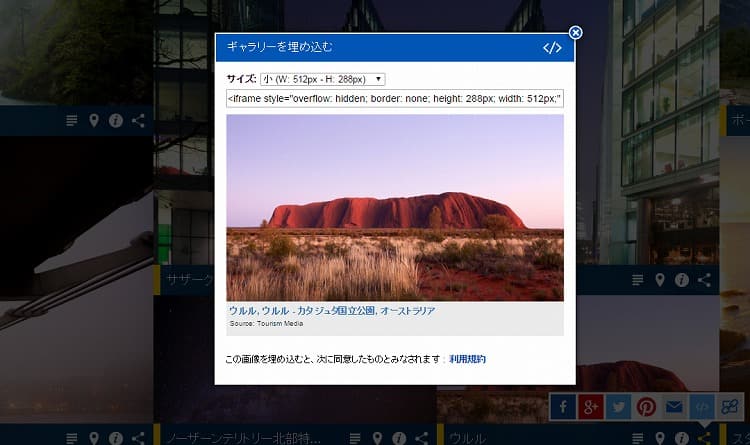Screen dimensions: 750x445
Task: Click list icon on top-left forest card
Action: (x=72, y=121)
